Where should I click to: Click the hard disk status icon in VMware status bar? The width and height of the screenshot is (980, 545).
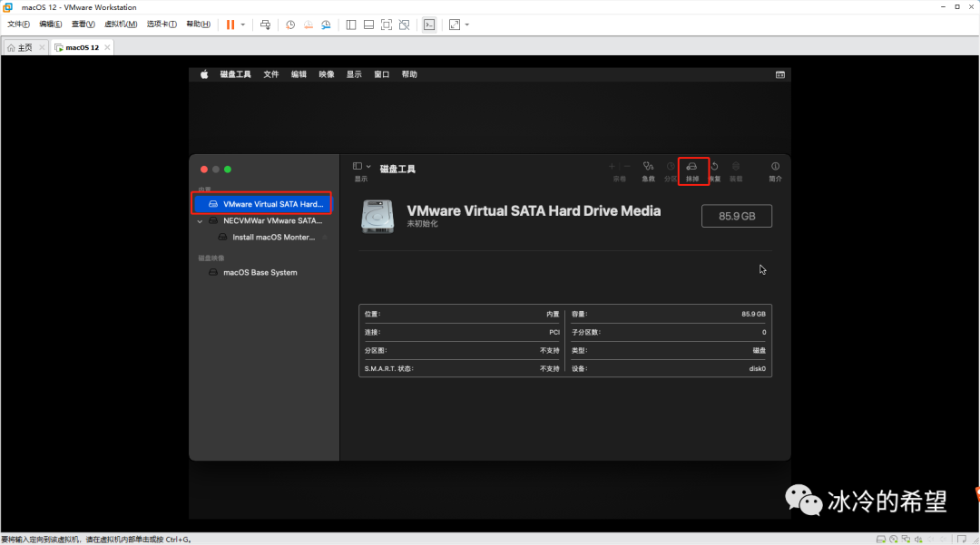pyautogui.click(x=880, y=540)
